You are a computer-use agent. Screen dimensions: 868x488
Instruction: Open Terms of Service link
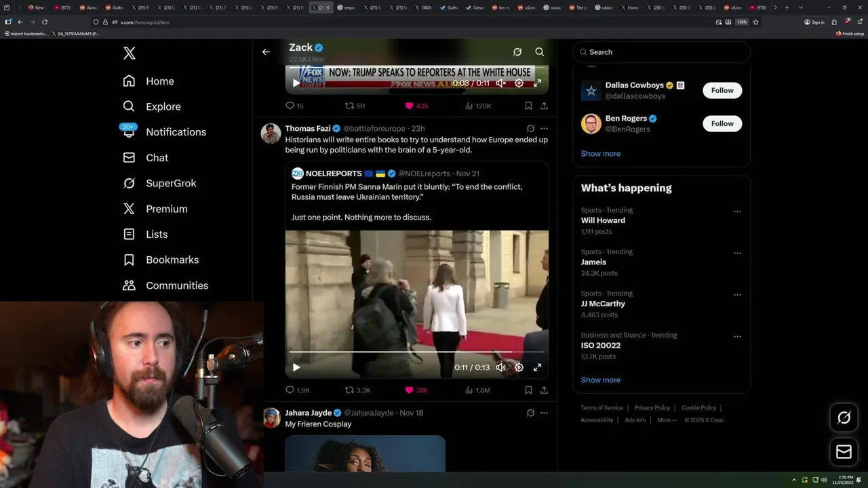pyautogui.click(x=601, y=408)
